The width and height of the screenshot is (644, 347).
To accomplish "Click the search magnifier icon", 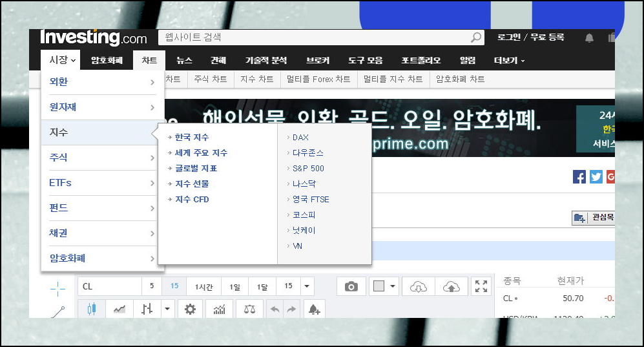I will tap(475, 37).
